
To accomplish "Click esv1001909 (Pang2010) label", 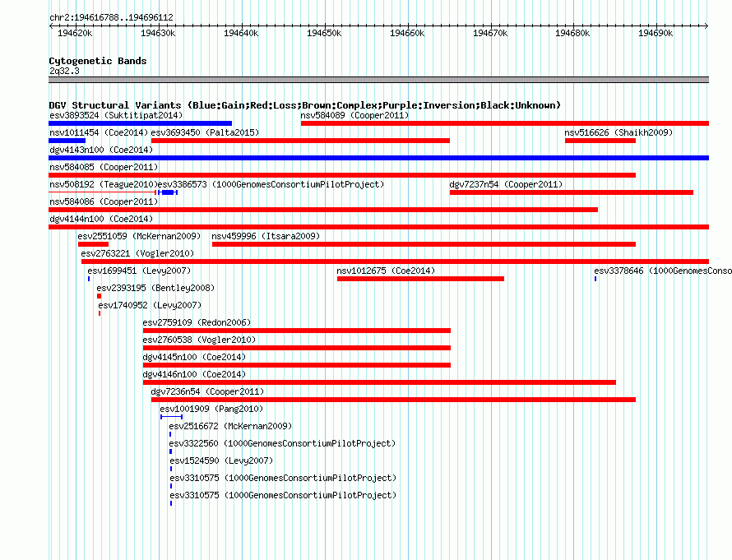I will tap(211, 409).
